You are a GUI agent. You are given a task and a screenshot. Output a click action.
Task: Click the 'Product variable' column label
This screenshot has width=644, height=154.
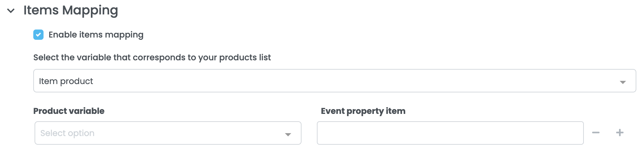tap(69, 111)
